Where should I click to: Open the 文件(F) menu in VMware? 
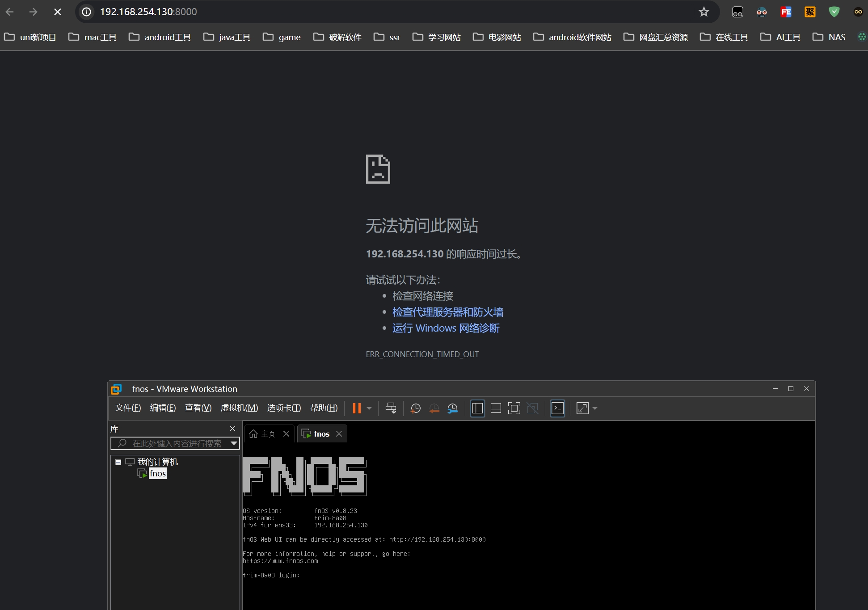[x=128, y=408]
